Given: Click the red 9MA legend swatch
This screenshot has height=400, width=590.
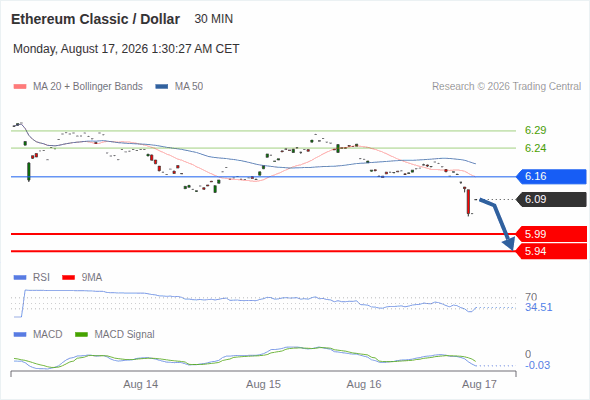Looking at the screenshot, I should [68, 278].
